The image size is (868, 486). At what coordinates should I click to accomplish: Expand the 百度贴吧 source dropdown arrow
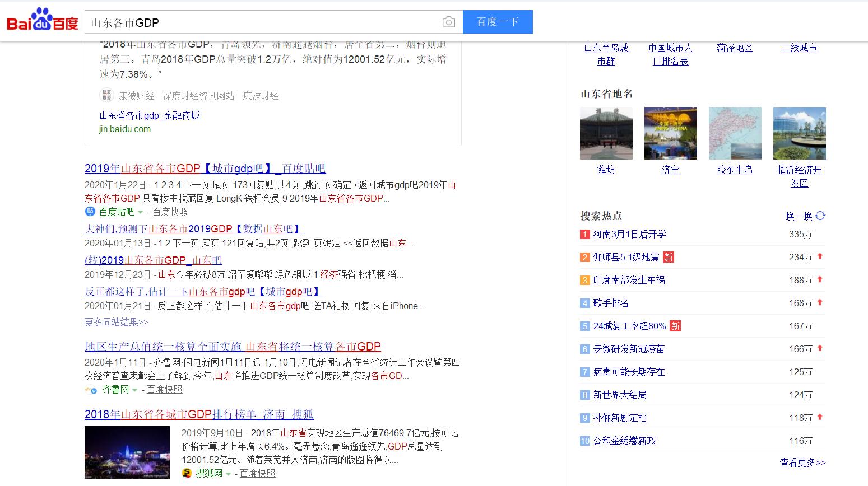click(141, 212)
